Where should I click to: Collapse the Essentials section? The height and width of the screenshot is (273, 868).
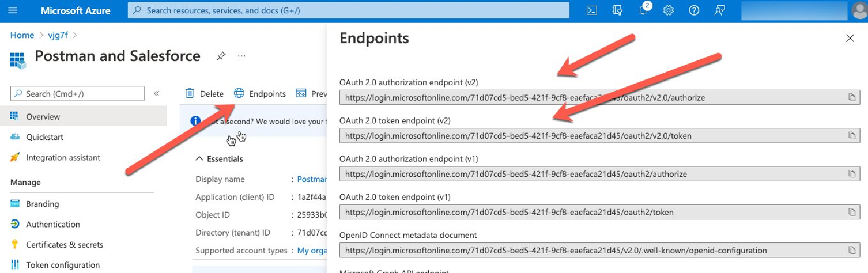(200, 158)
